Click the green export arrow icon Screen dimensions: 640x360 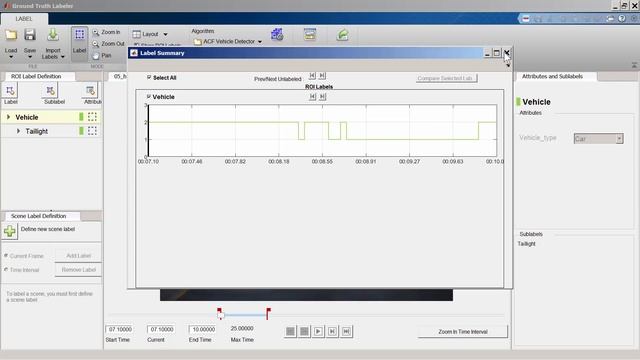point(342,35)
